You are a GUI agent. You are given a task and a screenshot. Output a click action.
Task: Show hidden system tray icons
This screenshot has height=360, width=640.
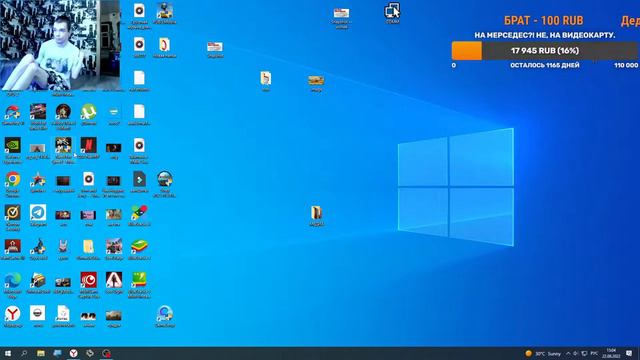click(568, 353)
